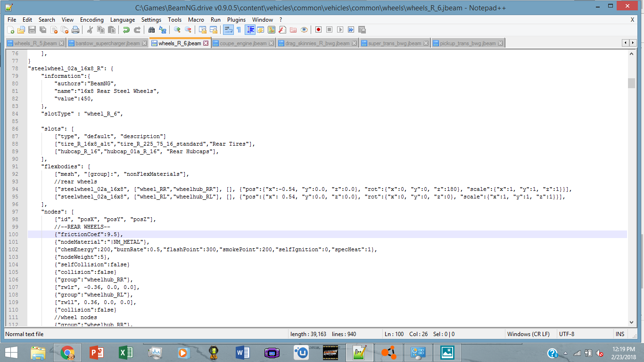Click the Normal text file status field
The image size is (644, 362).
click(x=146, y=334)
